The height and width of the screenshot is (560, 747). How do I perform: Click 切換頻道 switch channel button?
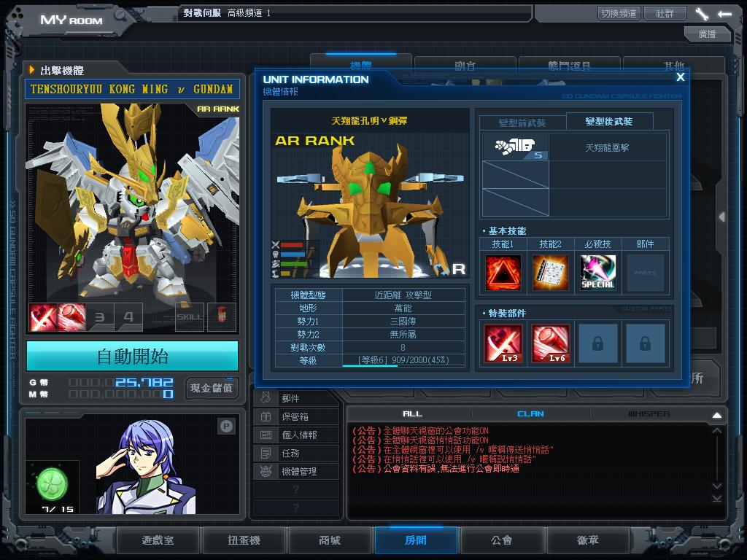point(619,13)
